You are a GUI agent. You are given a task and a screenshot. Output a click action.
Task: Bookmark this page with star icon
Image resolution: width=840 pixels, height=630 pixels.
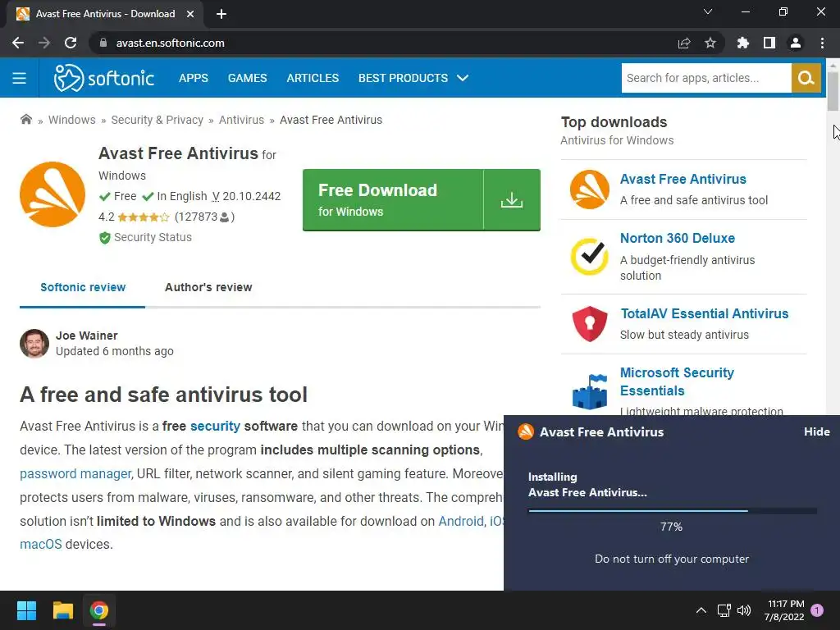click(x=710, y=43)
